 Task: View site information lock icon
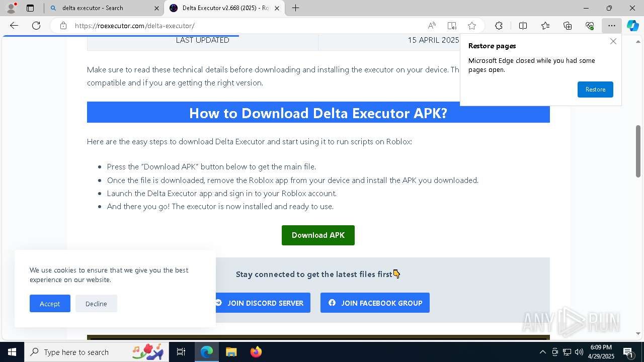click(63, 26)
